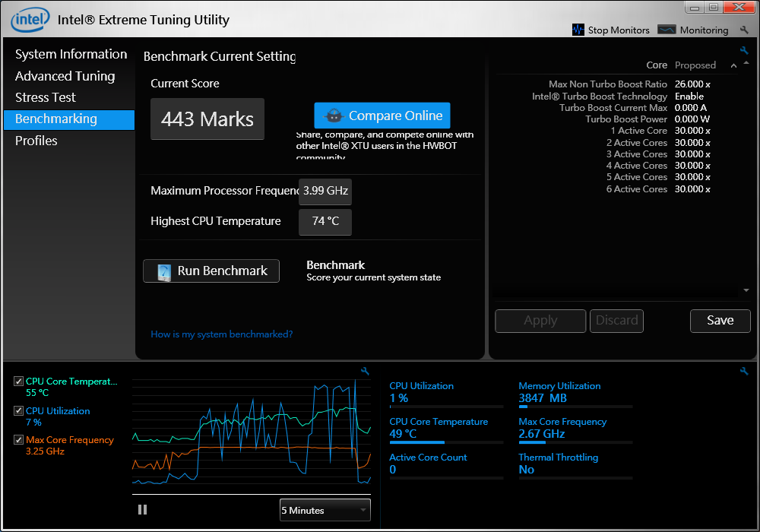Go to Stress Test section
The height and width of the screenshot is (532, 760).
click(45, 97)
